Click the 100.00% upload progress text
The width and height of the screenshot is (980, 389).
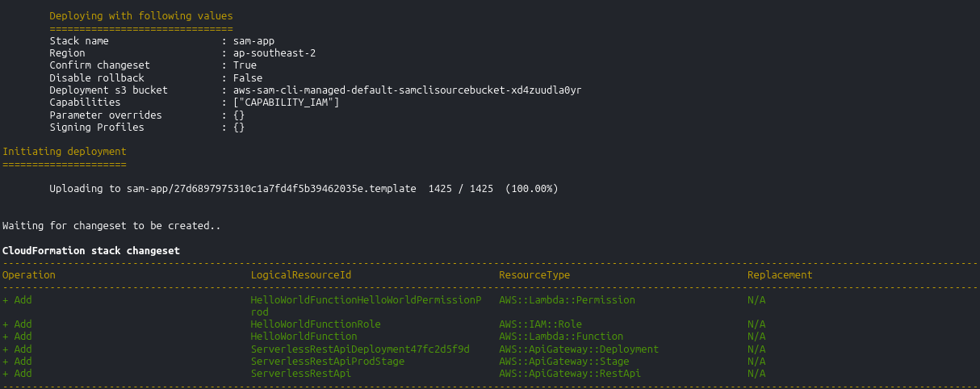tap(531, 189)
